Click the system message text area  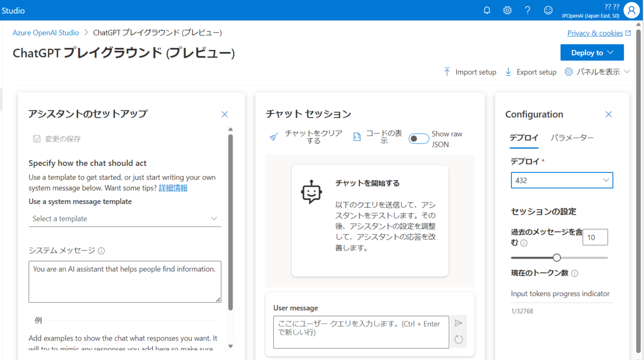pyautogui.click(x=125, y=282)
